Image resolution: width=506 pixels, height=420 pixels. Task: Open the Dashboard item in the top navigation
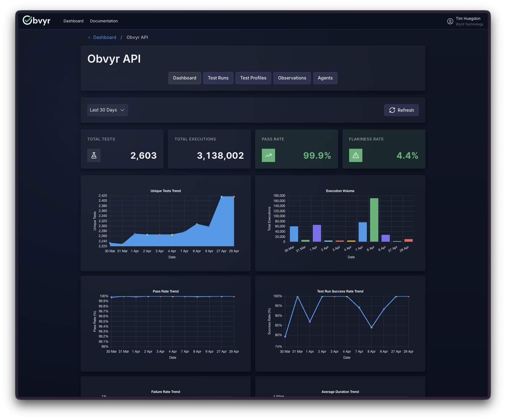73,21
